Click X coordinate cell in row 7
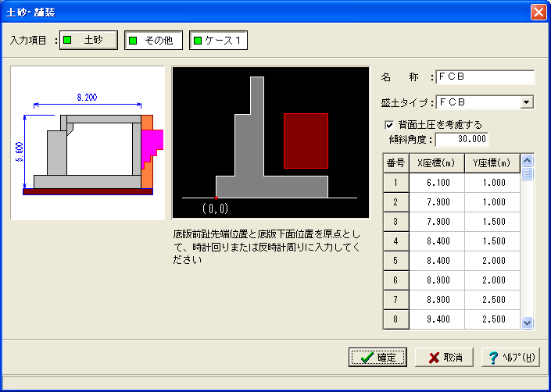 pos(437,300)
